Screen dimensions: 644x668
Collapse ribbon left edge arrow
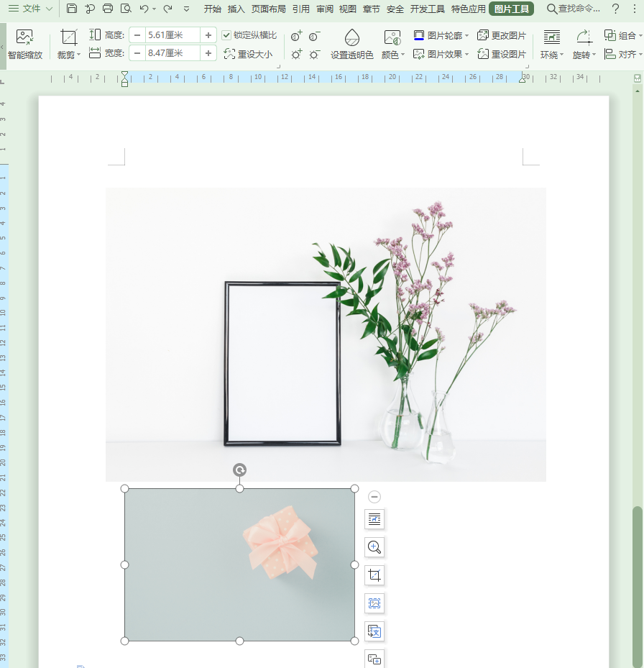3,46
